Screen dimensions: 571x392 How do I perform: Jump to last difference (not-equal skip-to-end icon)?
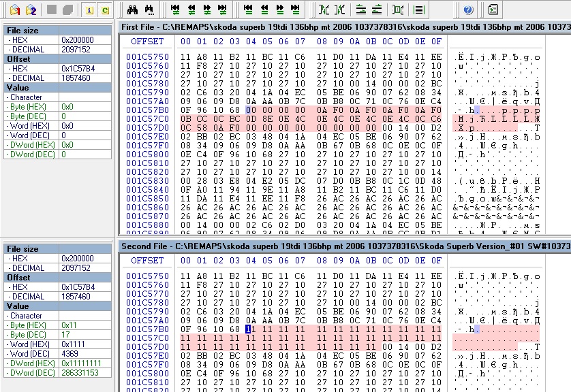click(x=223, y=10)
